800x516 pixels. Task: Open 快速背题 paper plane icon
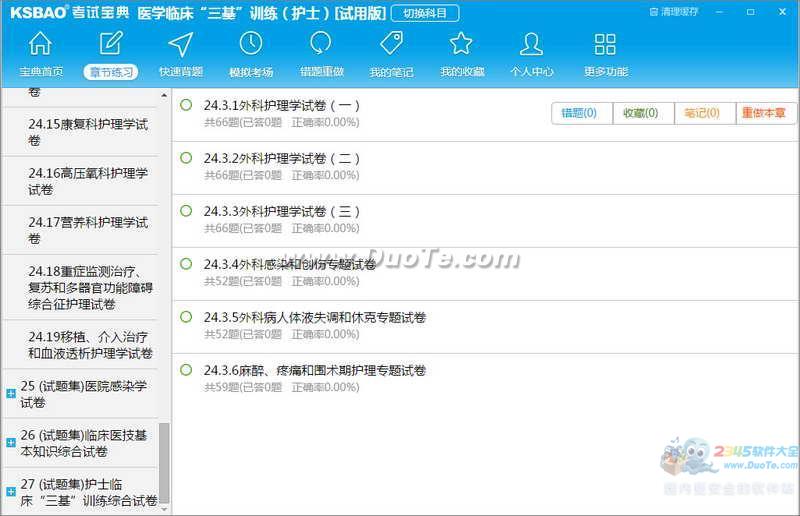(181, 44)
